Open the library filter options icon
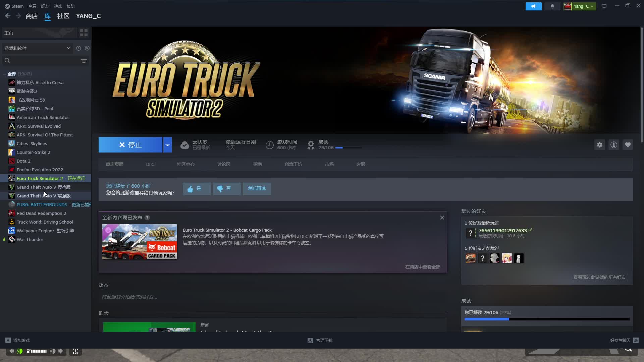The width and height of the screenshot is (644, 362). pos(84,61)
